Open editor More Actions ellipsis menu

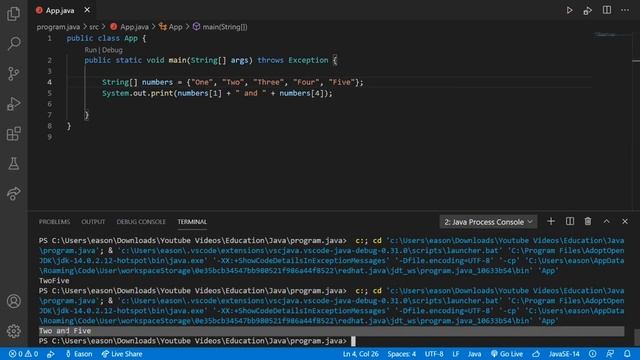pos(625,10)
